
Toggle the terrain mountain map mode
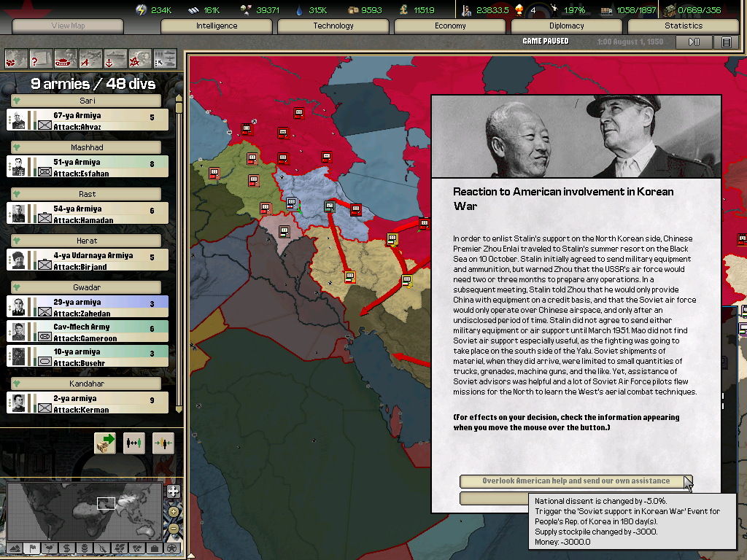click(14, 548)
